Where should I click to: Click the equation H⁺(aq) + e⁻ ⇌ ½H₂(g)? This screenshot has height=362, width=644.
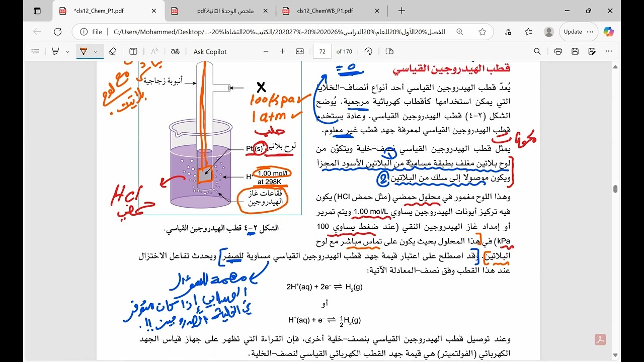coord(324,320)
